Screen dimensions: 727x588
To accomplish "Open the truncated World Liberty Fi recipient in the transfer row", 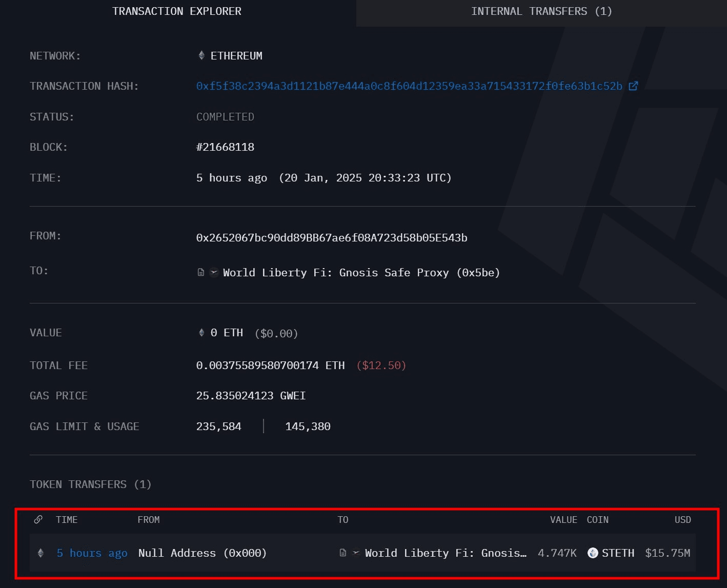I will point(445,553).
